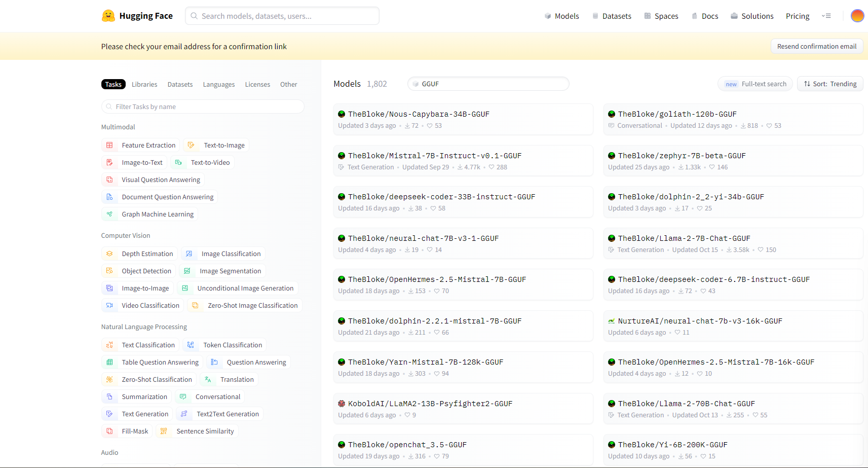Click the Text Classification icon

pyautogui.click(x=109, y=345)
